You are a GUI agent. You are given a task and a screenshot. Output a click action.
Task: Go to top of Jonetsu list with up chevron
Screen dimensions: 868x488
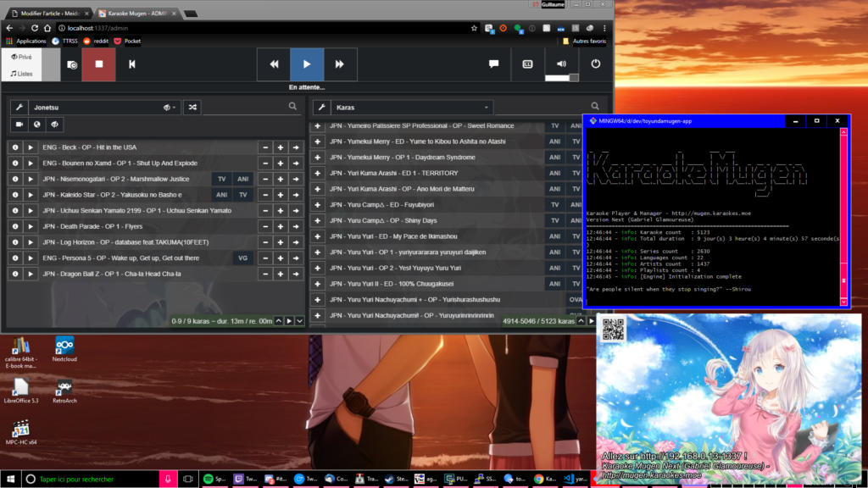point(279,321)
